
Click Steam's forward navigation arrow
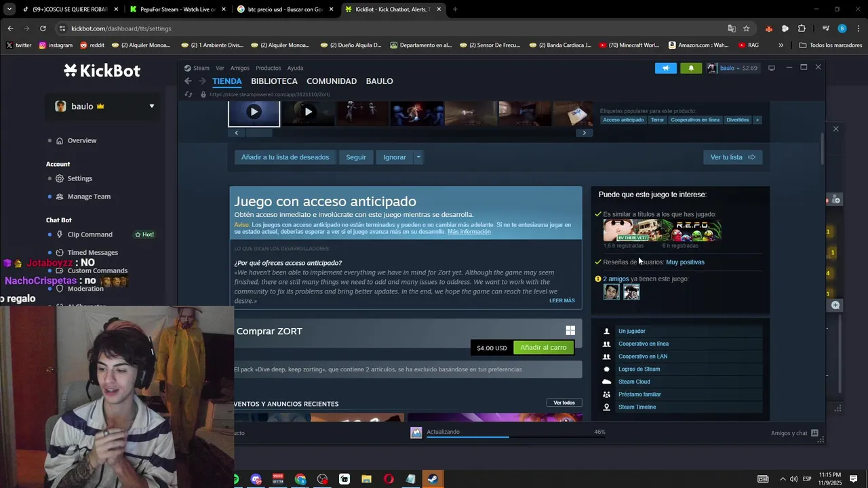point(201,81)
